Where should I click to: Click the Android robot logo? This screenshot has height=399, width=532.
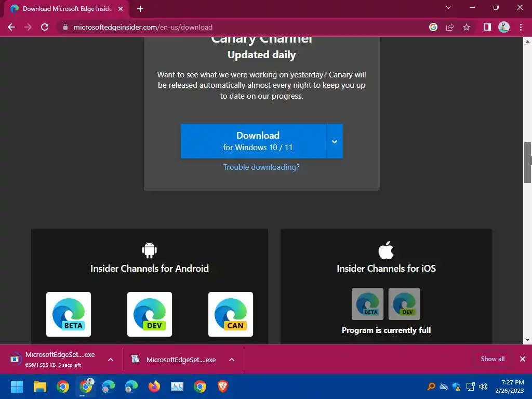tap(149, 250)
